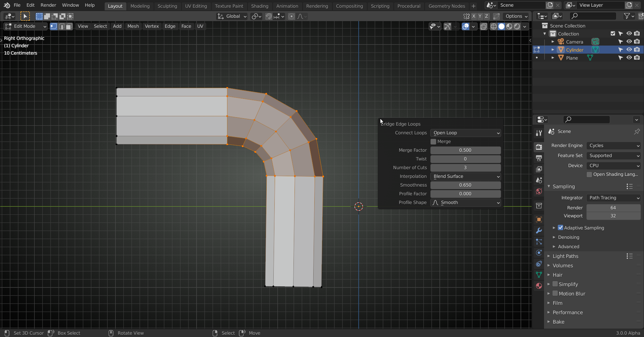Screen dimensions: 644x337
Task: Open the Modifier properties wrench tab
Action: (539, 230)
